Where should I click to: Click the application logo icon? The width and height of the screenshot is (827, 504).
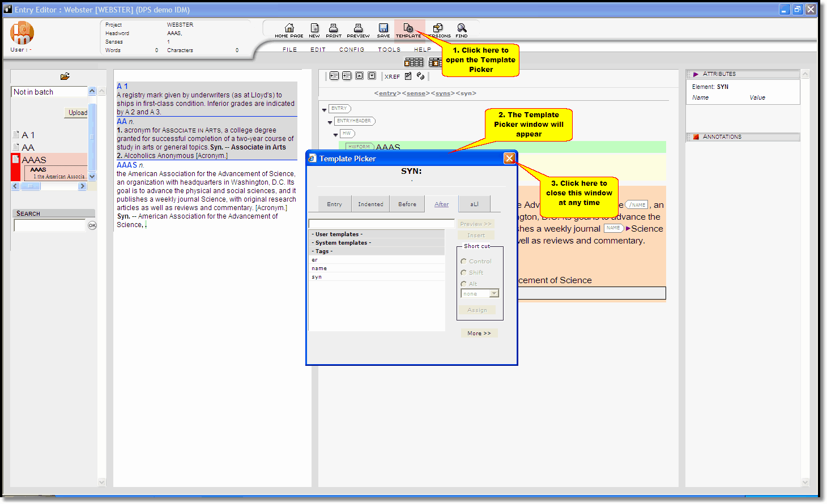pos(22,33)
